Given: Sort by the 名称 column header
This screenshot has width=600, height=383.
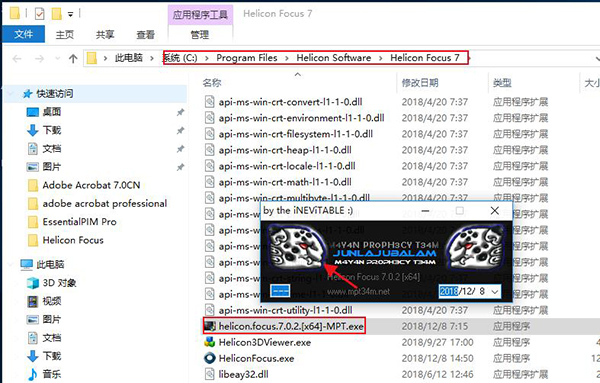Looking at the screenshot, I should [x=212, y=83].
